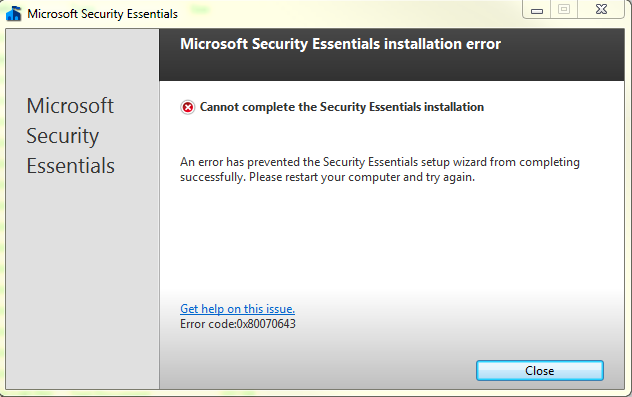Click the dark header banner below its title

point(391,68)
